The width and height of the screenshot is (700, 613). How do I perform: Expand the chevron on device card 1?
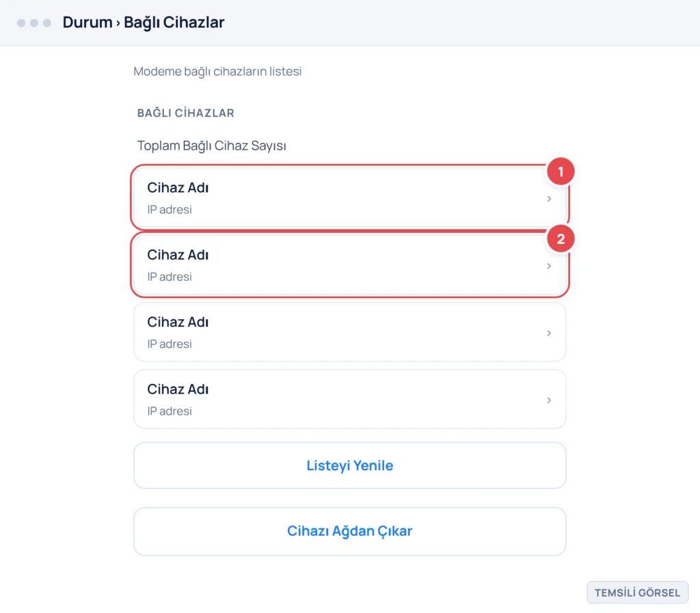tap(549, 199)
